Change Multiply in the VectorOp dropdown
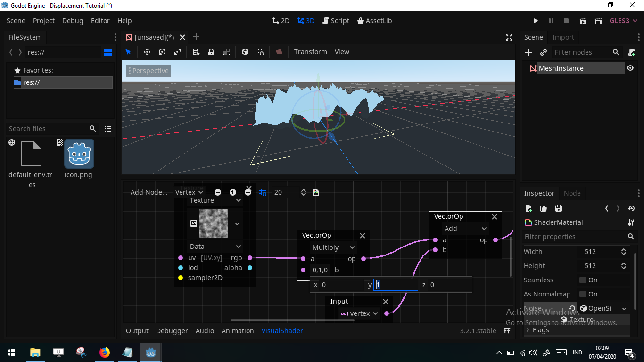644x362 pixels. click(333, 247)
